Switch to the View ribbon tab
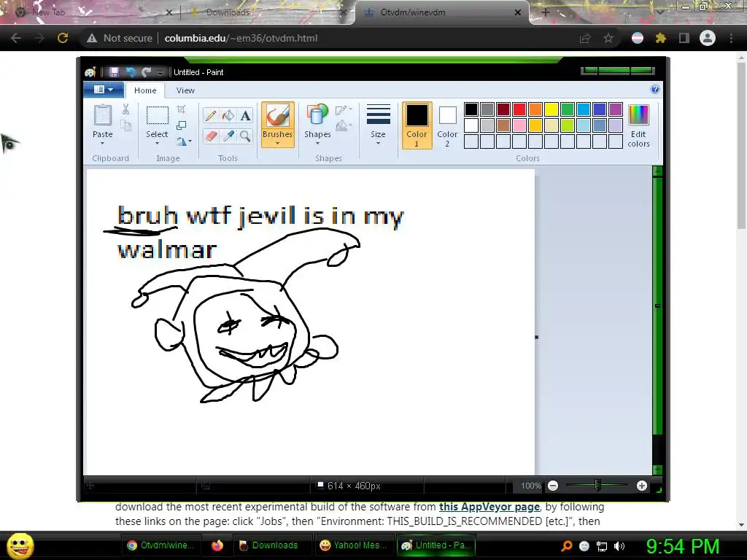 click(x=185, y=90)
